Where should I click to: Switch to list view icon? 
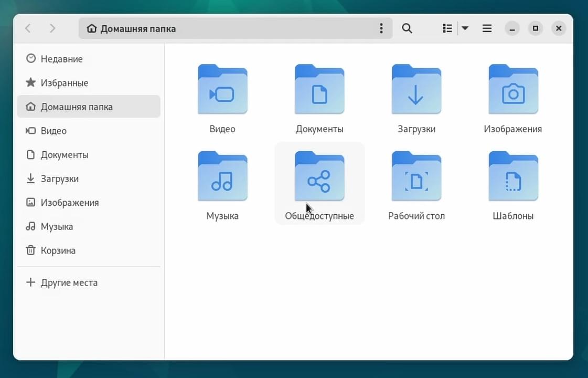(447, 28)
